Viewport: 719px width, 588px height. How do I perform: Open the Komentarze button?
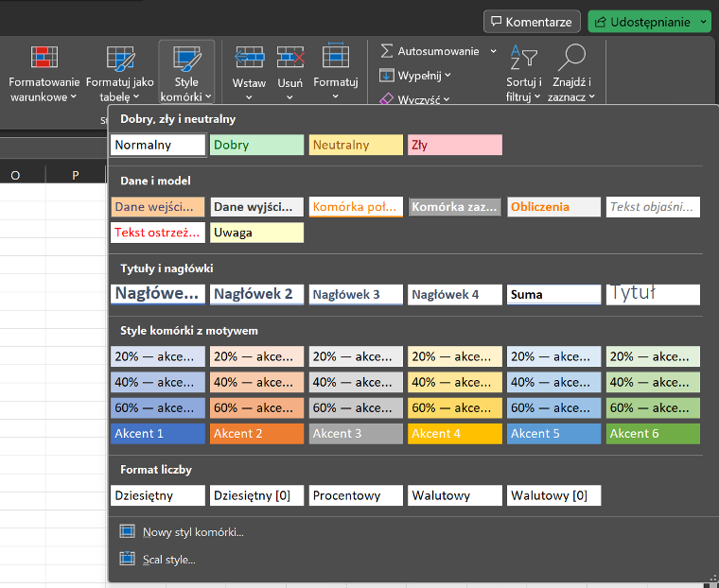click(532, 21)
